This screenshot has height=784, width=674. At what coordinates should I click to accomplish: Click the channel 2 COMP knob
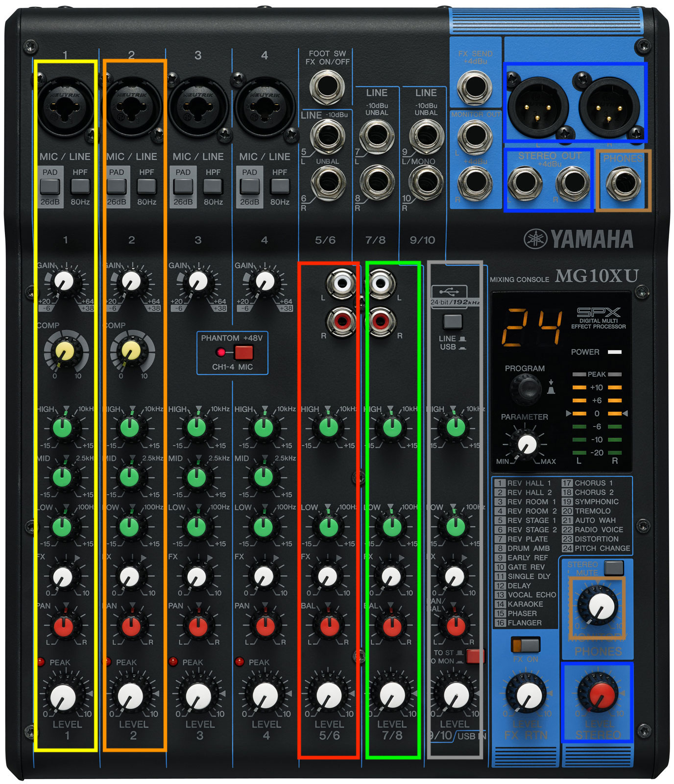point(131,351)
